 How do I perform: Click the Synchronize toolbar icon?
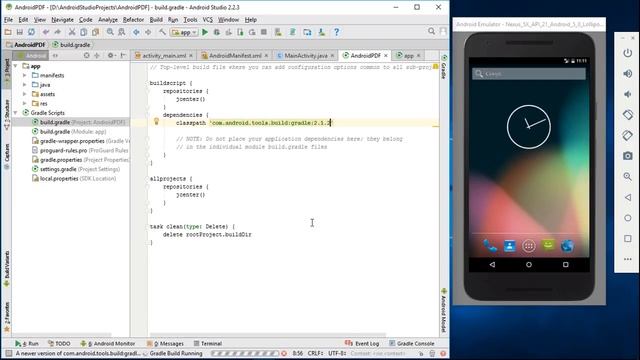click(x=31, y=32)
